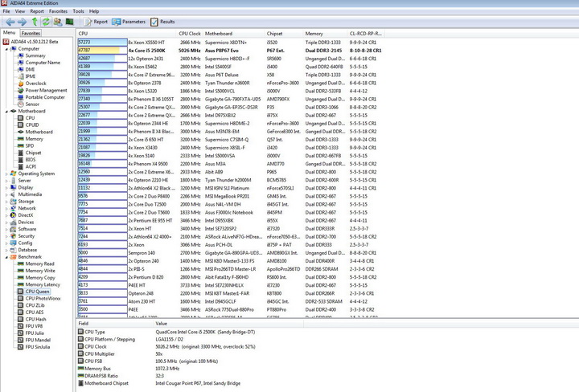Expand the Storage tree node
Image resolution: width=579 pixels, height=392 pixels.
6,202
